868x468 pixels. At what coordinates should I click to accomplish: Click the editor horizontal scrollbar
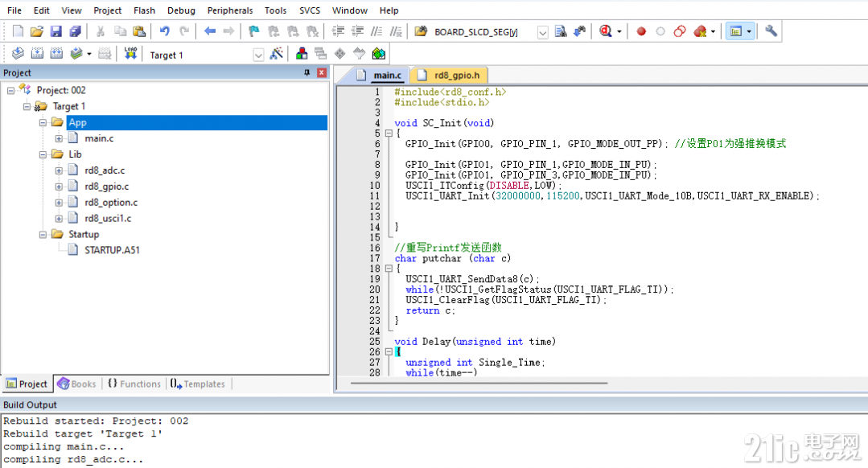(x=479, y=383)
